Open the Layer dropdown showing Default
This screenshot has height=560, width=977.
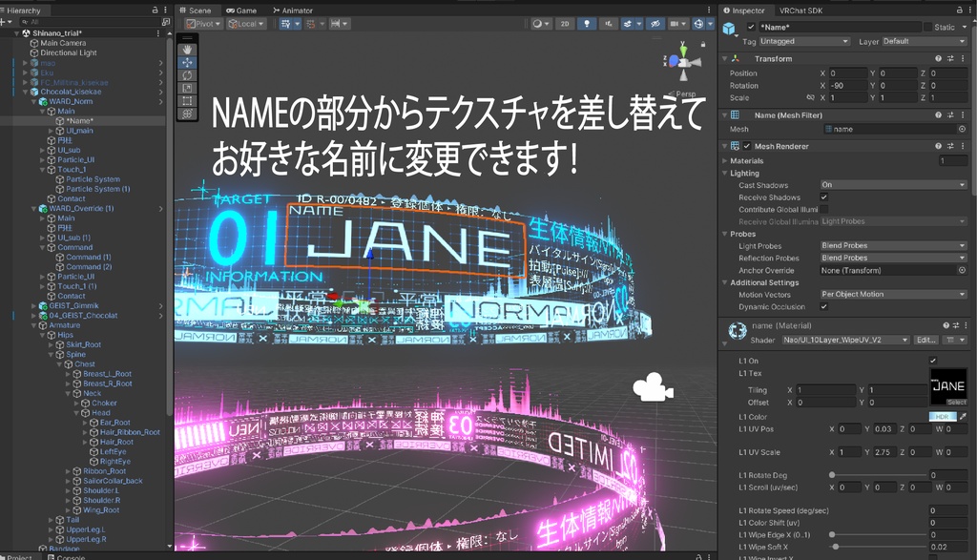coord(924,41)
